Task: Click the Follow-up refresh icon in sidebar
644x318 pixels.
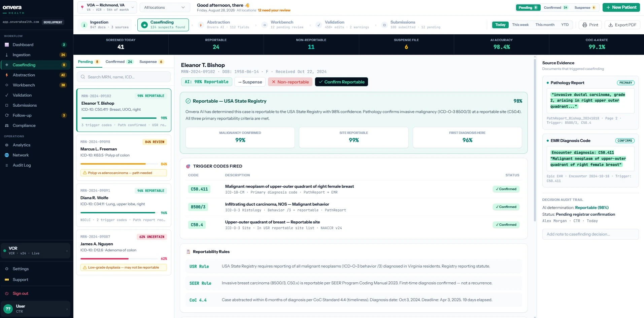Action: click(7, 115)
